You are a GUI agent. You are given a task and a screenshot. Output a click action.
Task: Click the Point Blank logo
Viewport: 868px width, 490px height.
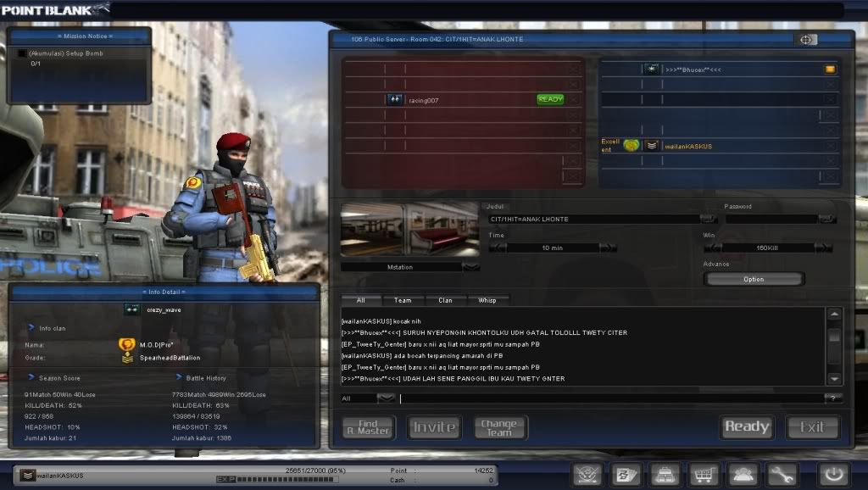click(54, 9)
